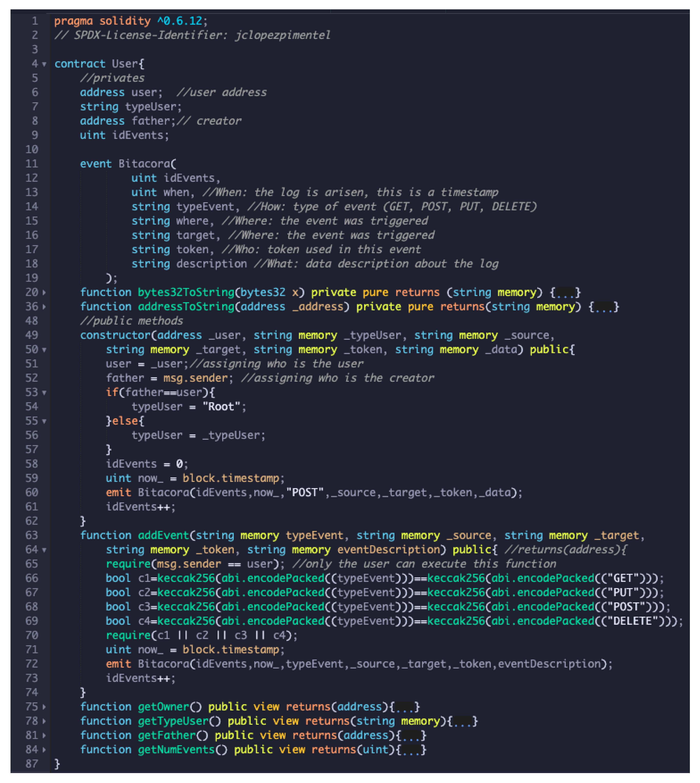Collapse the constructor body fold arrow at line 50
700x783 pixels.
(44, 350)
